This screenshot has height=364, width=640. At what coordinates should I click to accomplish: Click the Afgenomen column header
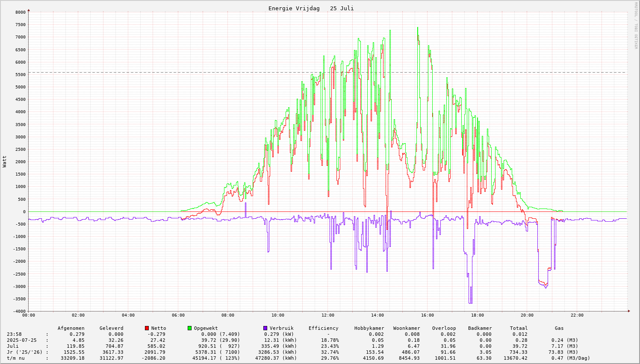coord(71,328)
